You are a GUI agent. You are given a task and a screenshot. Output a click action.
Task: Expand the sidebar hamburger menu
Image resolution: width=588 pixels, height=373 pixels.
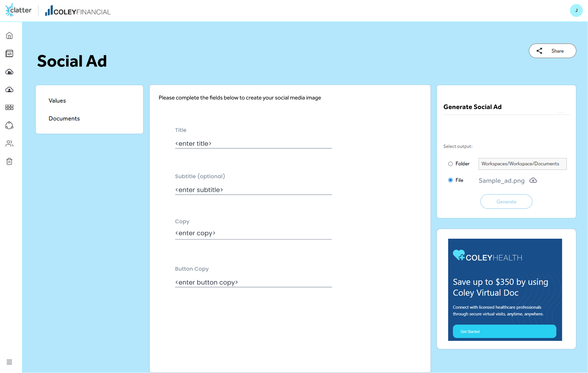tap(9, 362)
